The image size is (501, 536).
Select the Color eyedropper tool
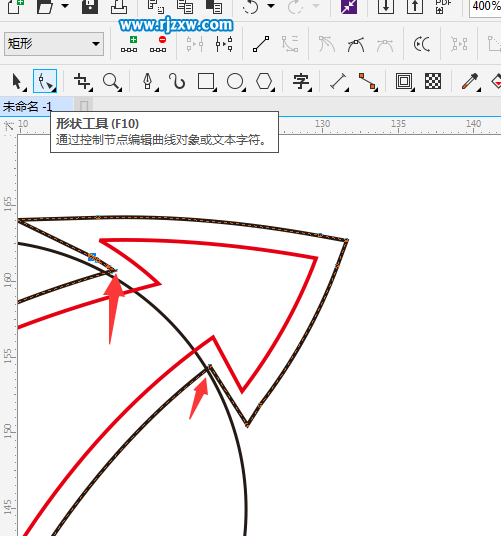[471, 81]
